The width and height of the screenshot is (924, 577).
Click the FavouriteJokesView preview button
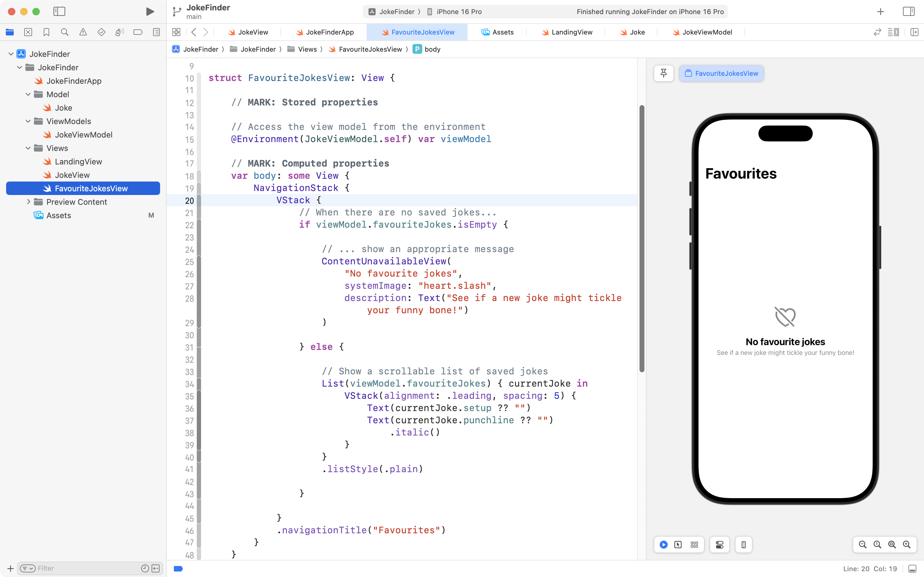(x=721, y=73)
